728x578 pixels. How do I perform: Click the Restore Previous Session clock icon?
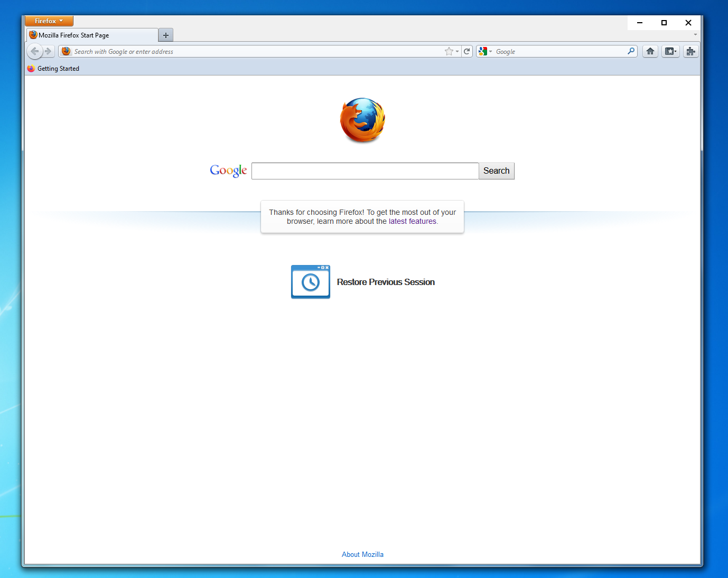311,282
